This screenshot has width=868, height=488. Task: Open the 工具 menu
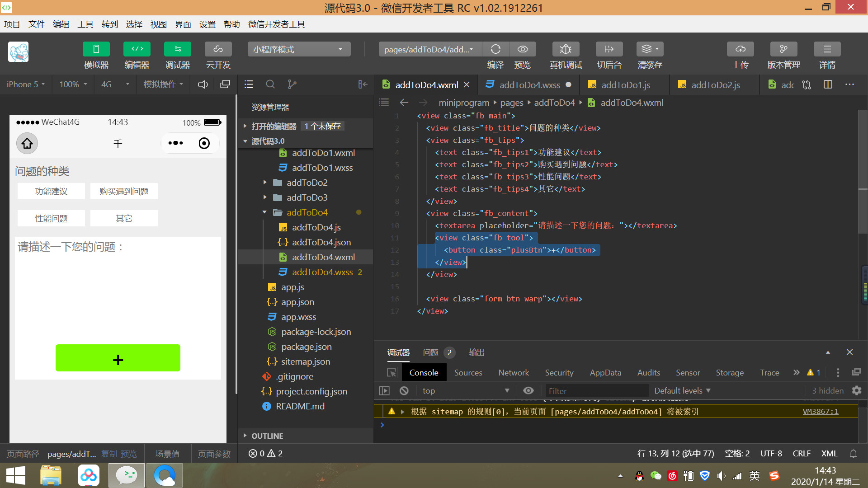(85, 24)
